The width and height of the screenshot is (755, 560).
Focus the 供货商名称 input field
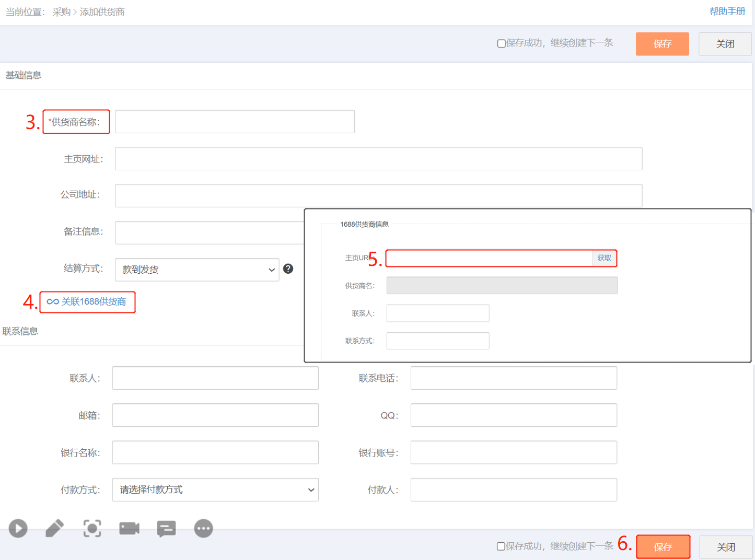[235, 122]
